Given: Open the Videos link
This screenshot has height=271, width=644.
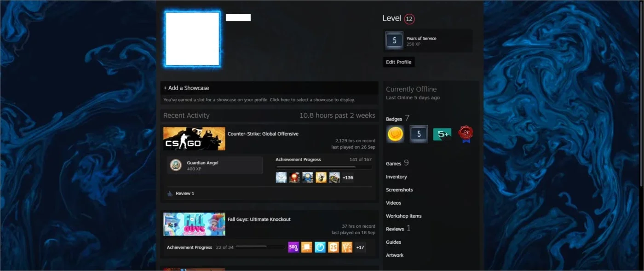Looking at the screenshot, I should point(393,203).
